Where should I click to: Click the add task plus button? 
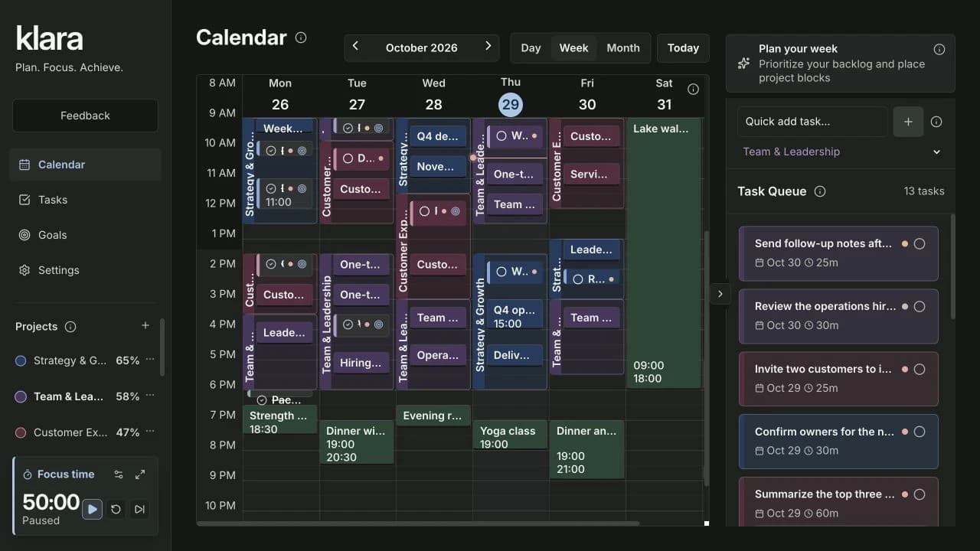click(908, 122)
